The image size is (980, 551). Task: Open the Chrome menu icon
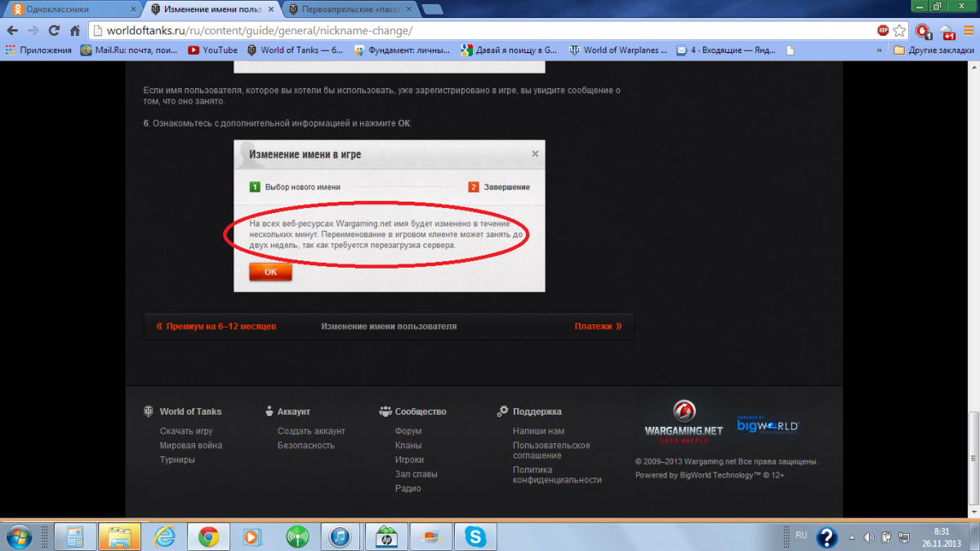pyautogui.click(x=967, y=31)
